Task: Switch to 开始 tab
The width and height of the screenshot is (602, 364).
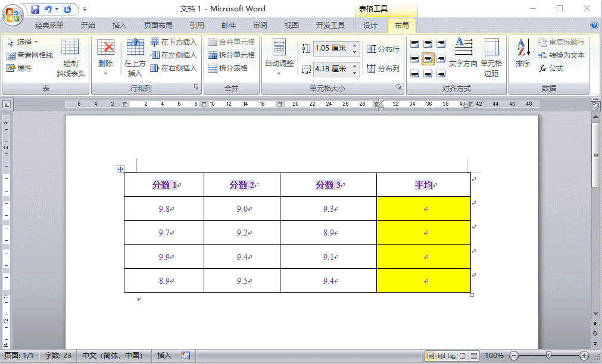Action: point(88,26)
